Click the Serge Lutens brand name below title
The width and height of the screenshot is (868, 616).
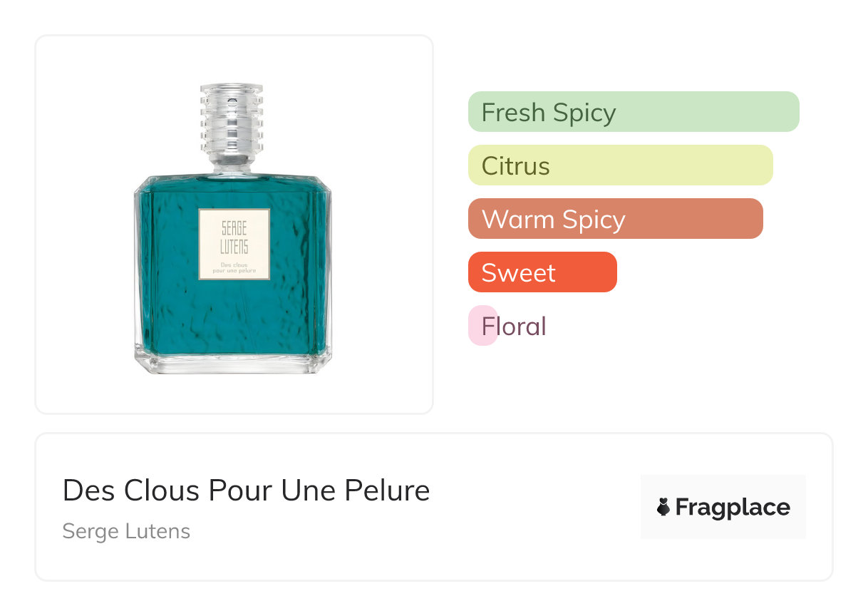[126, 531]
